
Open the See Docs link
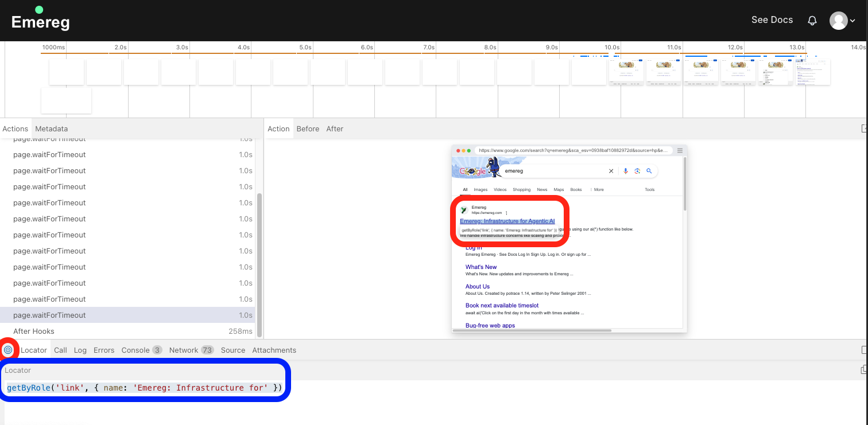point(772,20)
